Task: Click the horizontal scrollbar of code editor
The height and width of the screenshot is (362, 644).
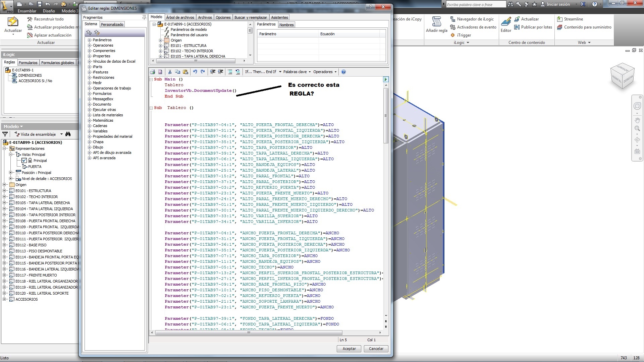Action: (x=248, y=333)
